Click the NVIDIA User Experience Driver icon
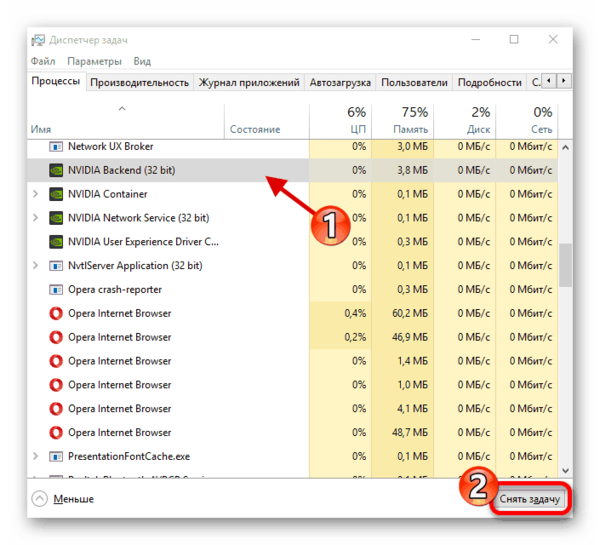Screen dimensions: 600x545 tap(56, 242)
